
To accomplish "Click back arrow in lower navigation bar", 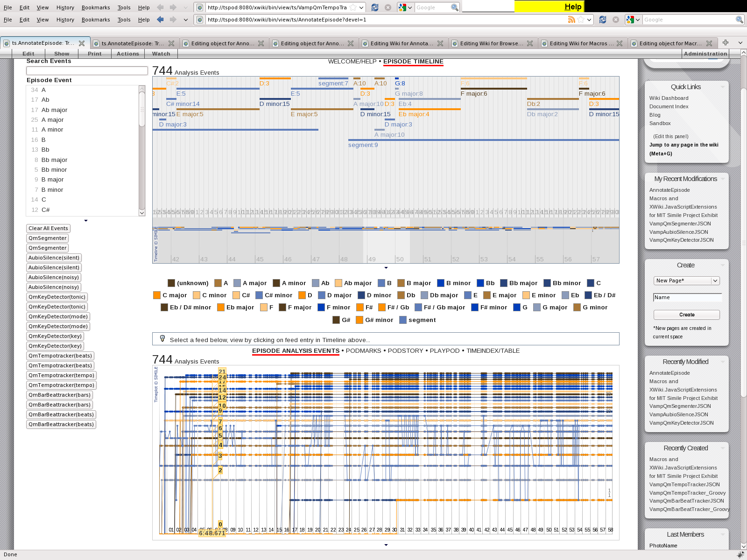I will tap(161, 20).
